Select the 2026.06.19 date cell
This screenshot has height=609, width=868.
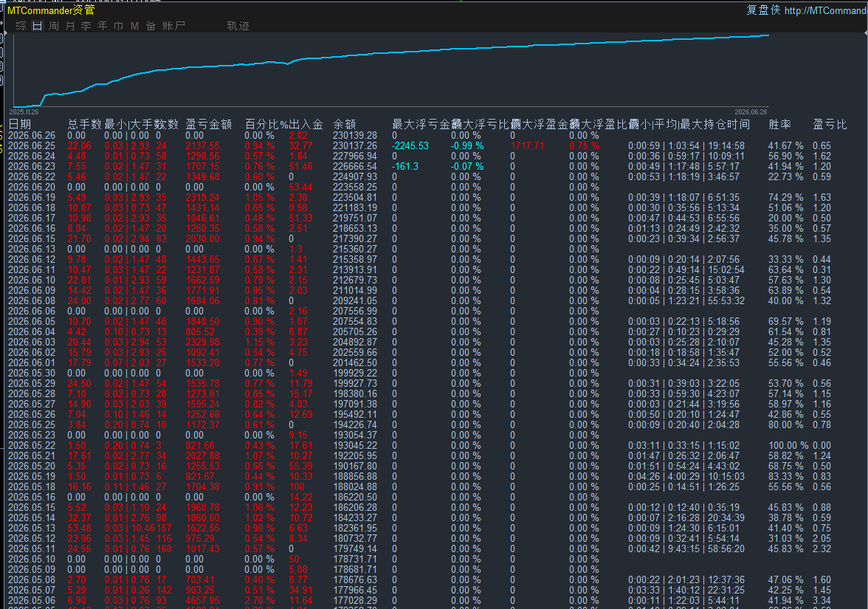tap(32, 198)
